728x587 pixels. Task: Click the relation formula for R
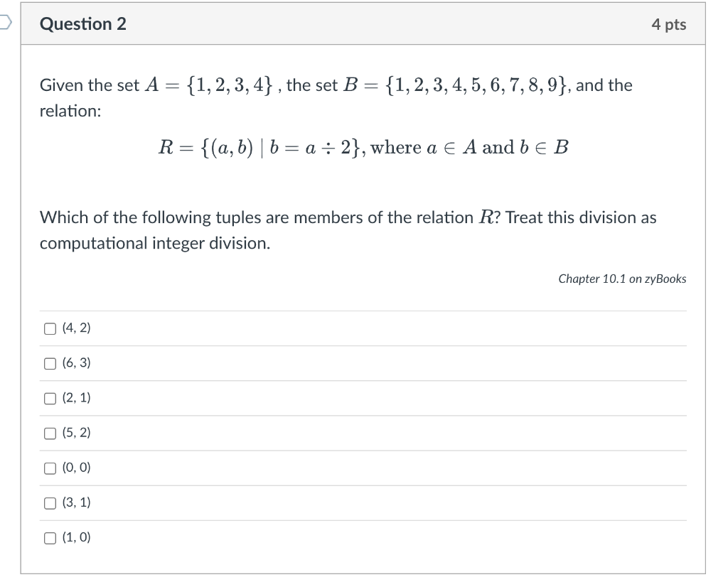(x=363, y=147)
